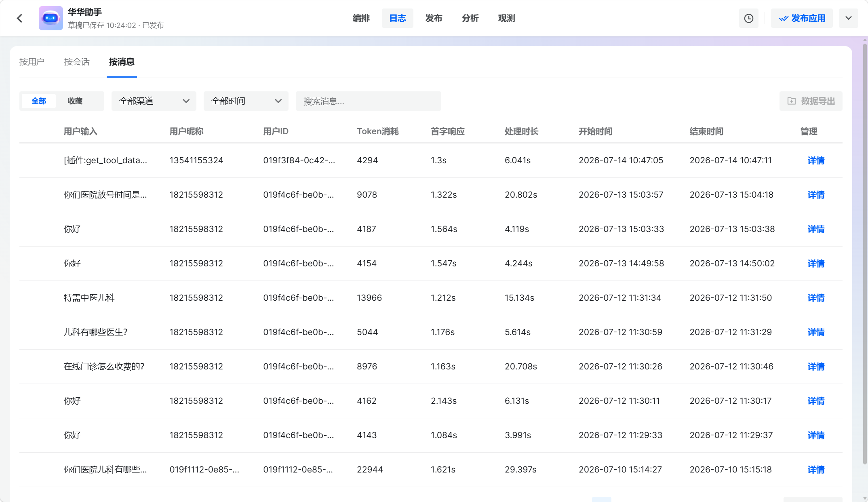Open the 全部时间 dropdown

[246, 101]
